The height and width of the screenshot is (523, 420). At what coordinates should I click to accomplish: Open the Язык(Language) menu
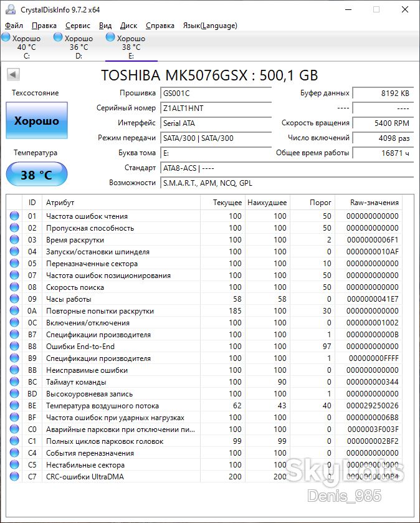(x=210, y=26)
